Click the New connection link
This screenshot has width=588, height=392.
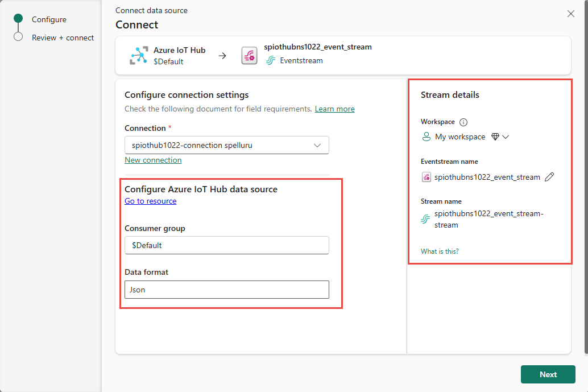(153, 160)
